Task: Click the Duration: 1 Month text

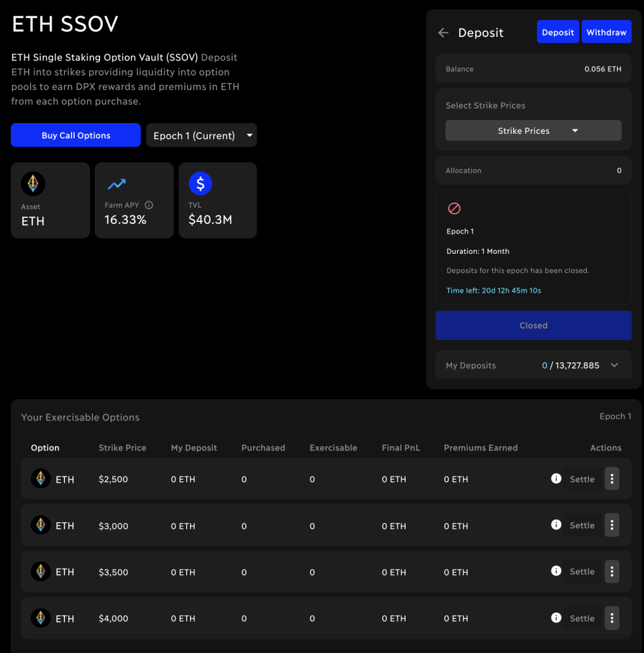Action: click(478, 251)
